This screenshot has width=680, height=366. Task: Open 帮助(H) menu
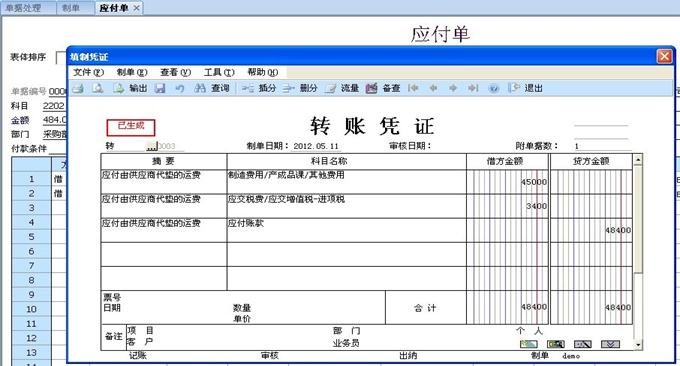point(262,72)
